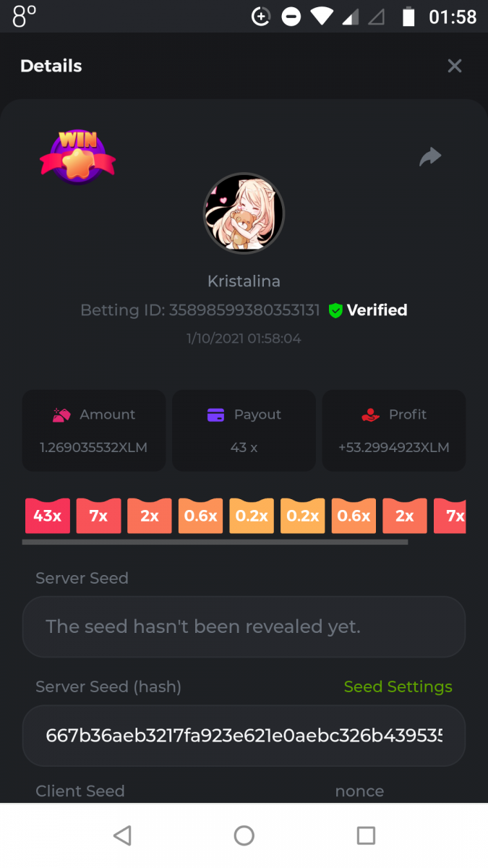The image size is (488, 868).
Task: Open Seed Settings link
Action: coord(398,686)
